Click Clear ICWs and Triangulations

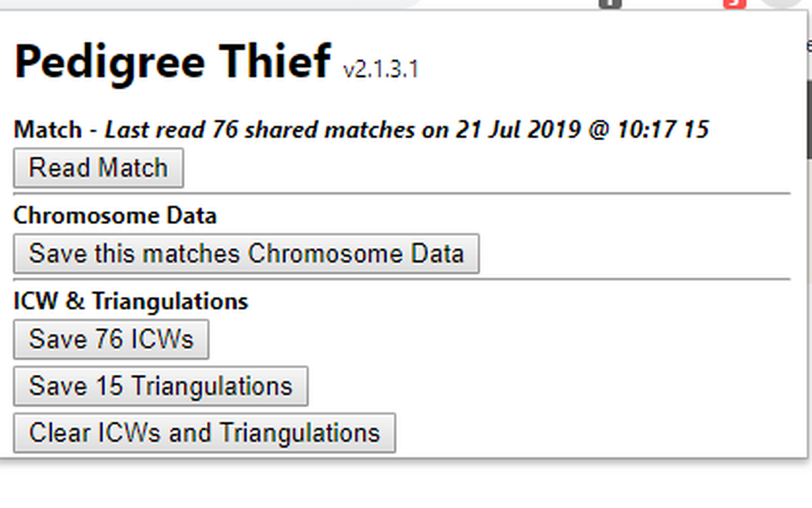204,432
